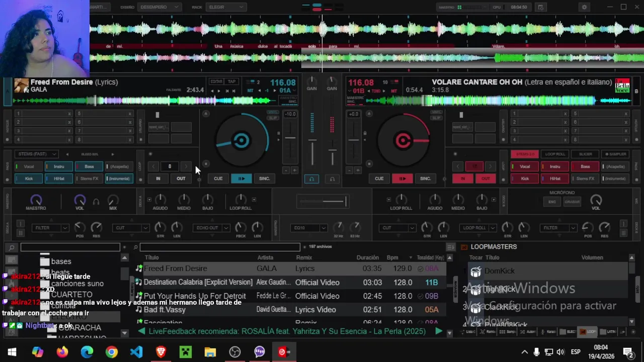Click the GRABAR microphone button
Viewport: 644px width, 362px height.
pyautogui.click(x=572, y=202)
